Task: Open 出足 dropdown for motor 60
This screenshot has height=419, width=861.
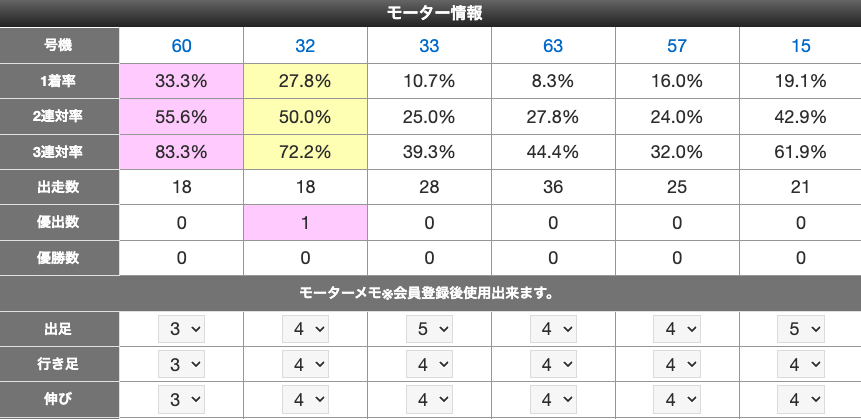Action: (181, 328)
